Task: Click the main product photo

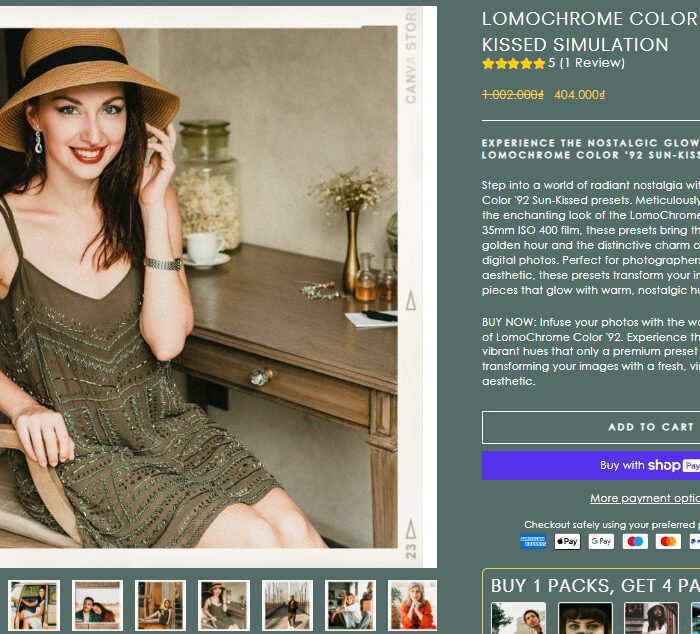Action: 199,288
